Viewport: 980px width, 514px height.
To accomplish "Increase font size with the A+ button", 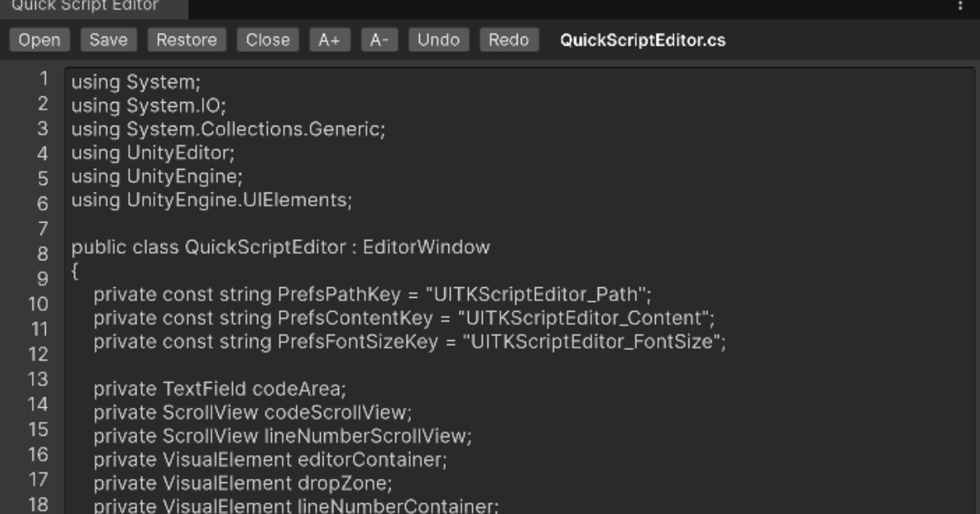I will pos(330,39).
